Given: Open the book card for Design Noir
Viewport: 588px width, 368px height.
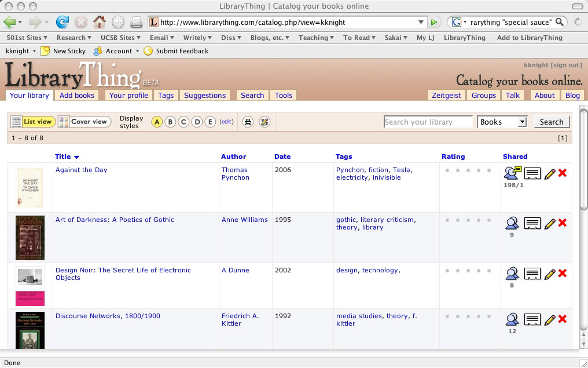Looking at the screenshot, I should tap(532, 274).
